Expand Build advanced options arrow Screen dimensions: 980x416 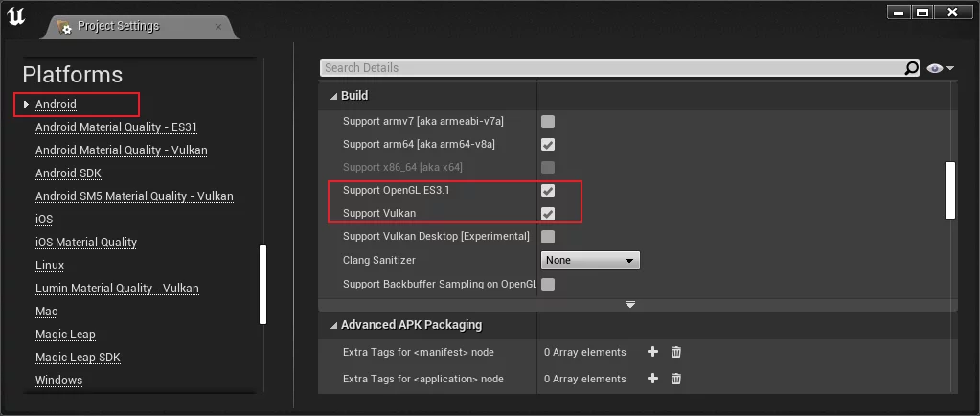tap(630, 304)
